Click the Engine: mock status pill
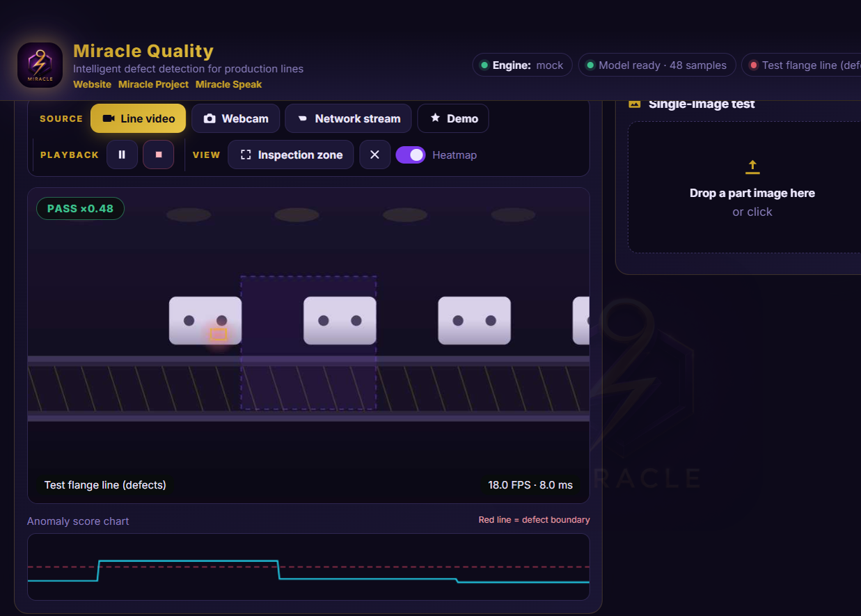The height and width of the screenshot is (616, 861). (523, 65)
